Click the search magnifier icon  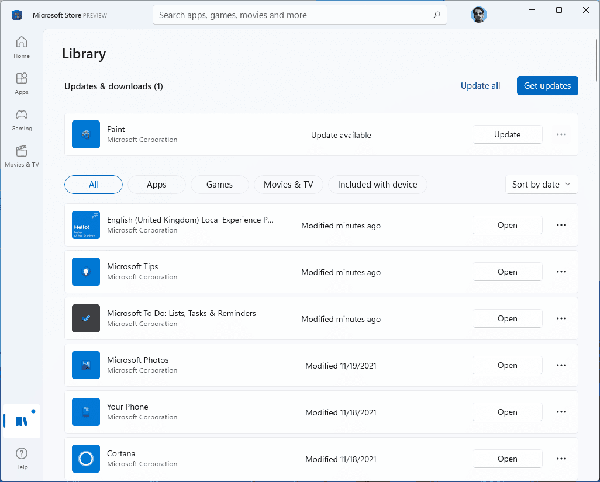[x=437, y=15]
